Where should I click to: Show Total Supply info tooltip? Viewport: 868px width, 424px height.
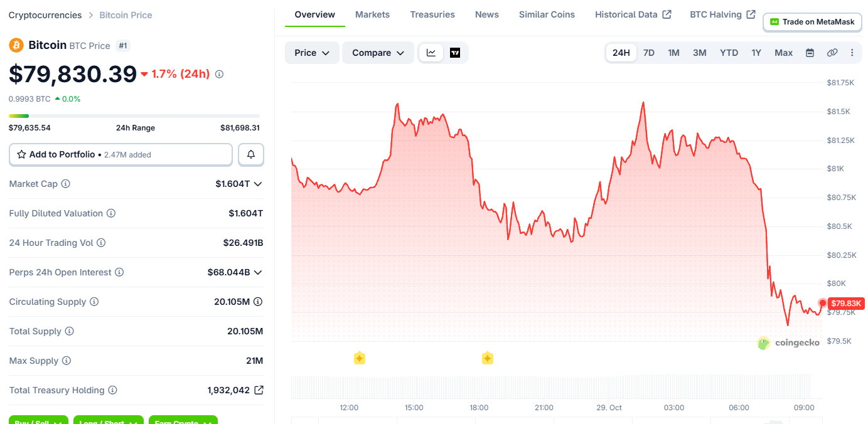pos(70,331)
